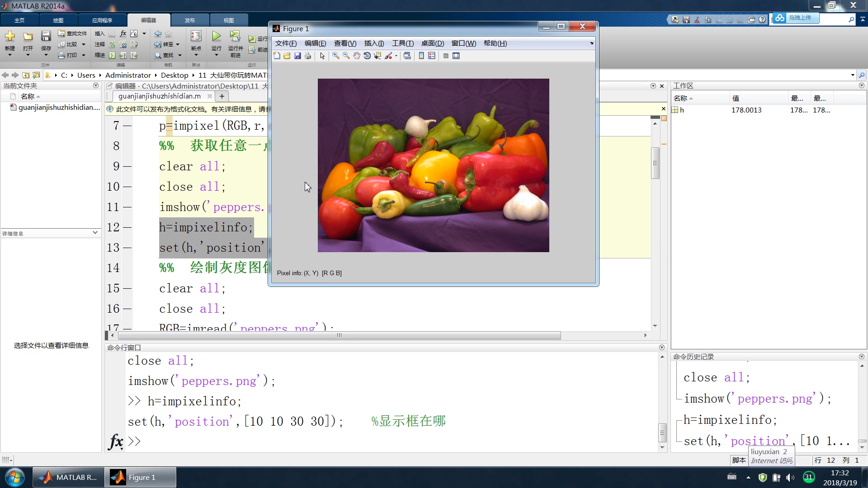Open the Edit menu in Figure 1

315,43
